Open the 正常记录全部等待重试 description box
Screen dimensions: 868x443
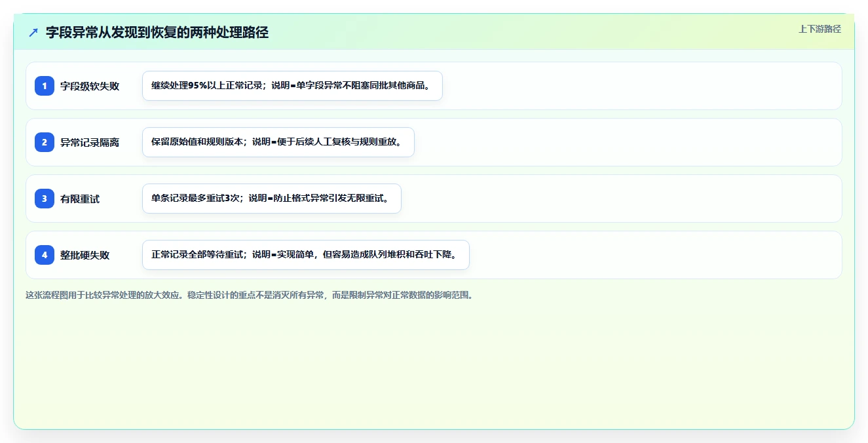point(306,255)
